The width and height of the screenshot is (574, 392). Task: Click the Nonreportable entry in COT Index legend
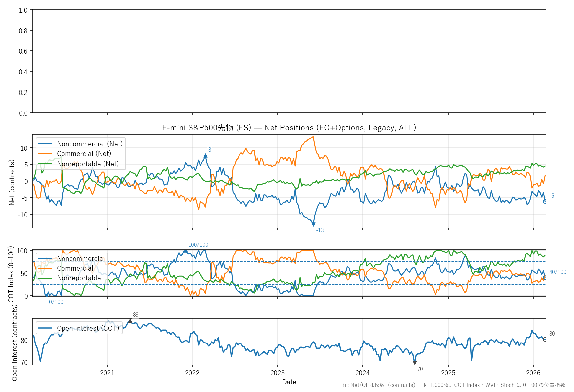tap(79, 278)
